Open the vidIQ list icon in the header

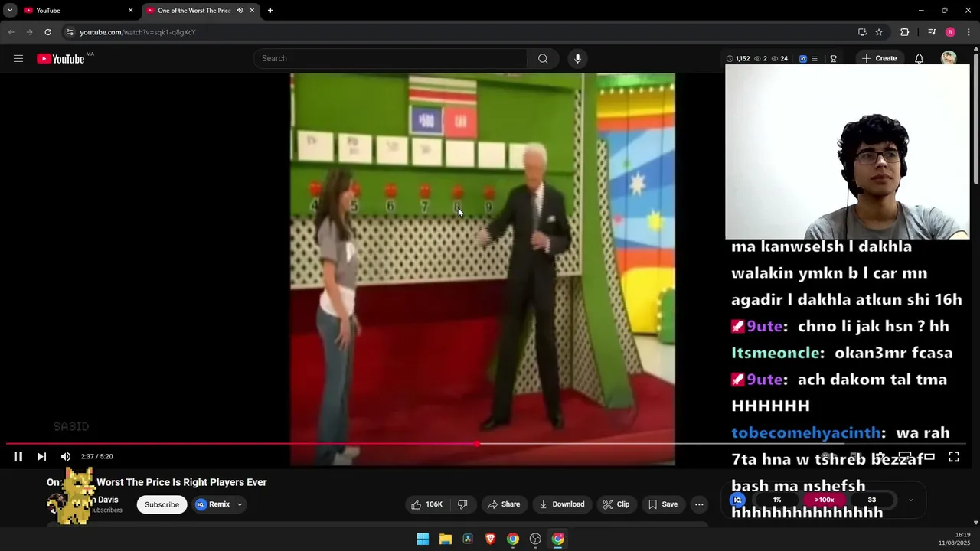(x=814, y=58)
